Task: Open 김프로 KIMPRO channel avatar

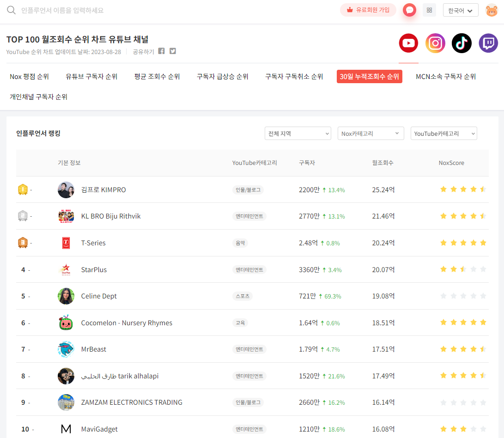Action: [66, 190]
